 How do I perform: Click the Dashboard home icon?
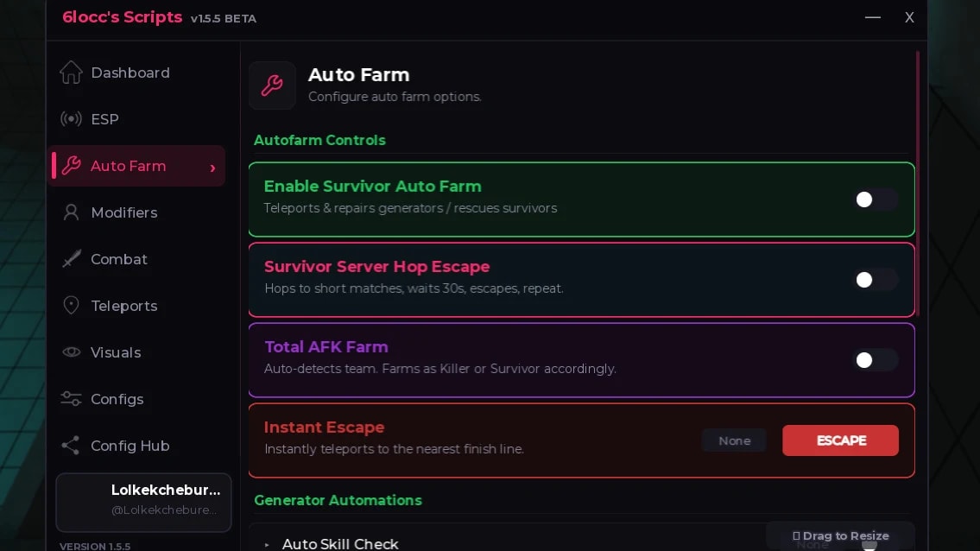71,73
